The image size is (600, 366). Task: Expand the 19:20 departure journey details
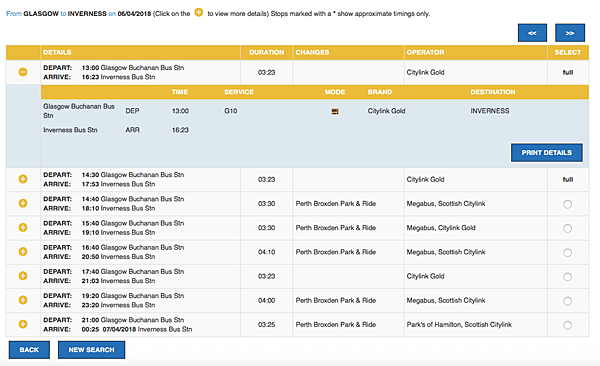pyautogui.click(x=23, y=300)
